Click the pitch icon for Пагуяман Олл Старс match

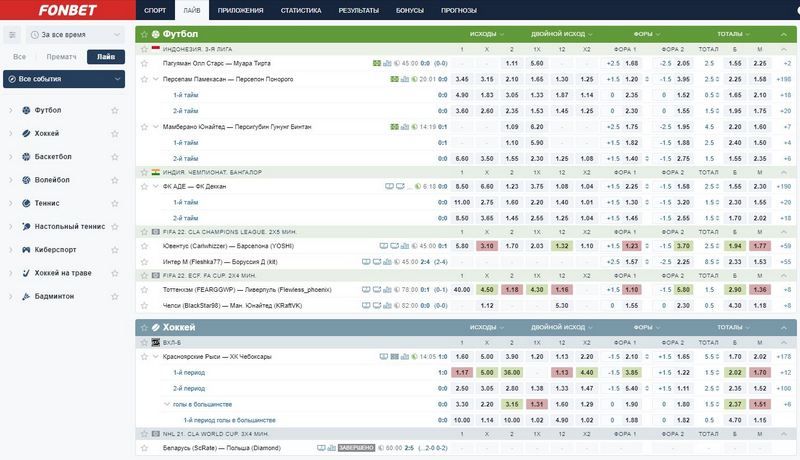(x=377, y=63)
